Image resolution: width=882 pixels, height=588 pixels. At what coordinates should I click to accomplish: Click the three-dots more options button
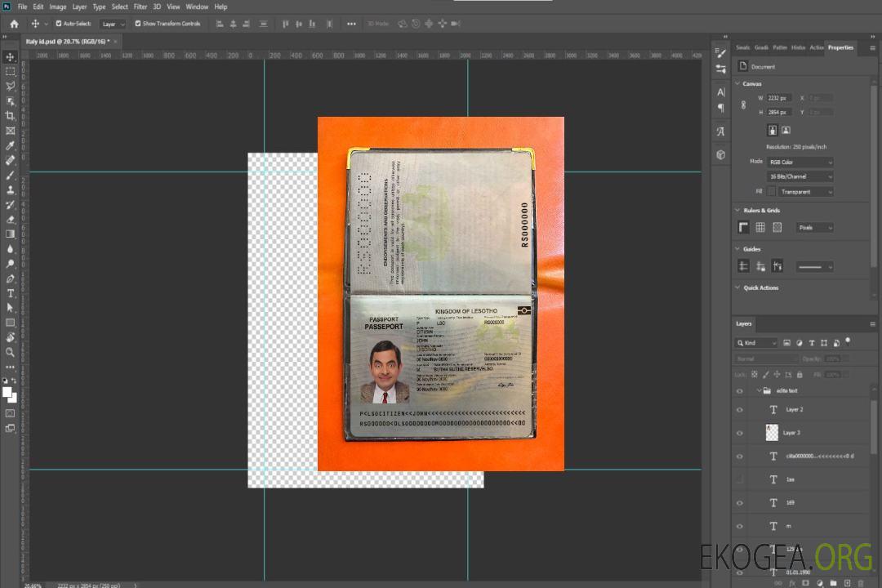(x=351, y=24)
